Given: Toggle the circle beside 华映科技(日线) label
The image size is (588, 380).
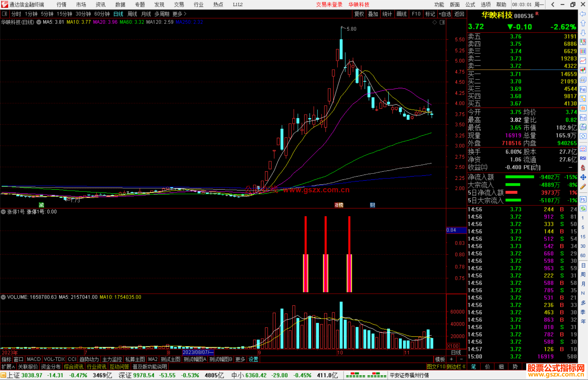Looking at the screenshot, I should [39, 22].
